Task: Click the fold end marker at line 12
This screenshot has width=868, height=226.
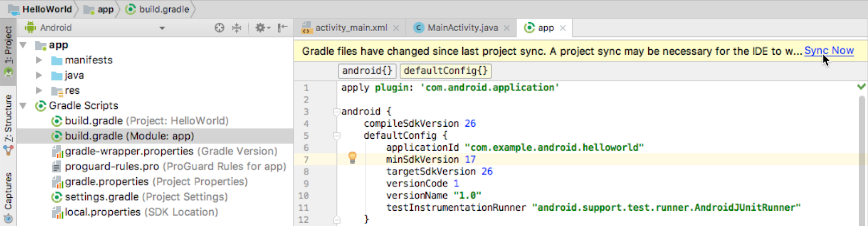Action: (336, 219)
